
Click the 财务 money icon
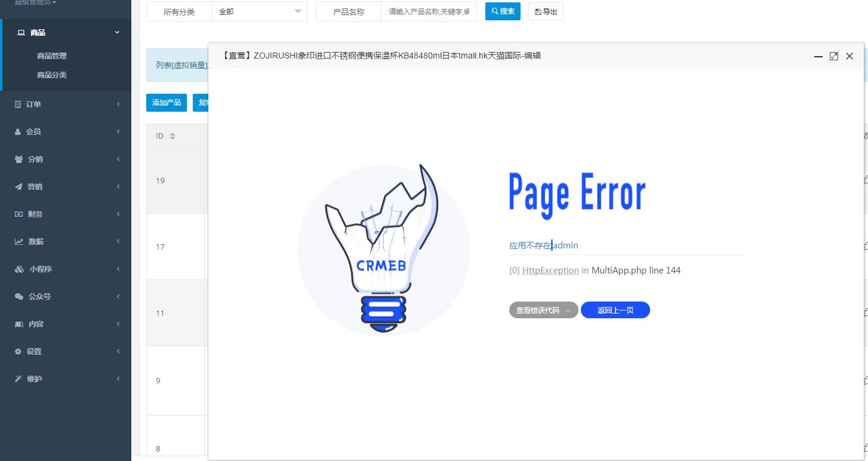pyautogui.click(x=19, y=214)
